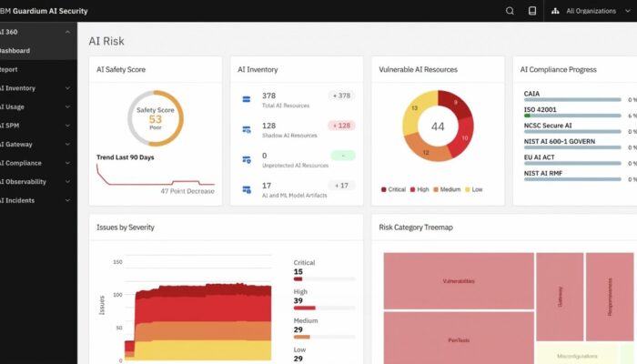Expand the AI Observability sidebar section
637x364 pixels.
[38, 182]
